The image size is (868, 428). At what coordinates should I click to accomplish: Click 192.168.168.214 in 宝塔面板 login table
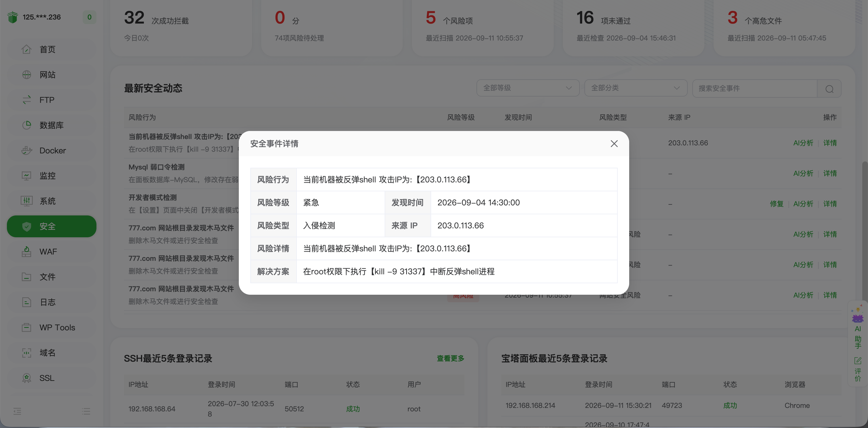point(530,405)
